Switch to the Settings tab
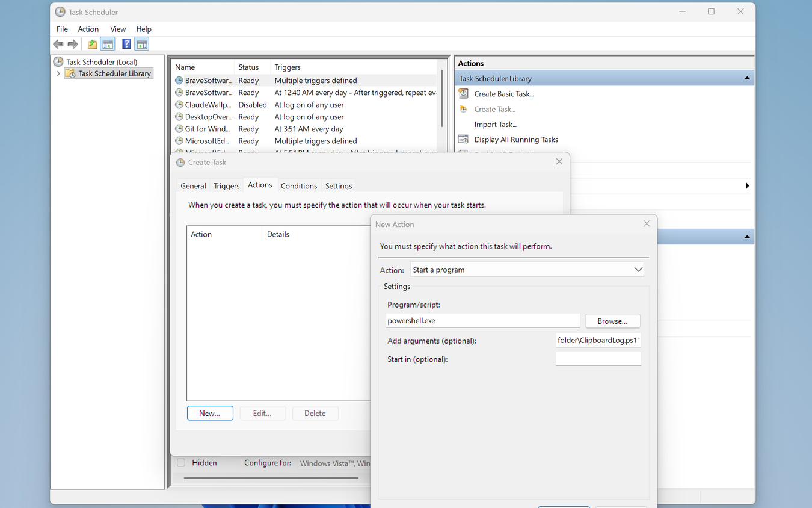812x508 pixels. pos(339,186)
